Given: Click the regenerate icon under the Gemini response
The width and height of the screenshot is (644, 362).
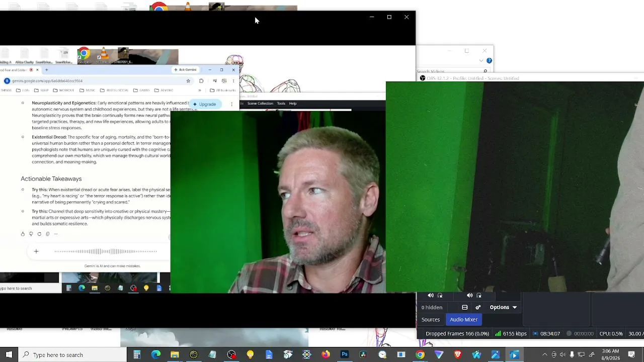Looking at the screenshot, I should click(x=39, y=234).
